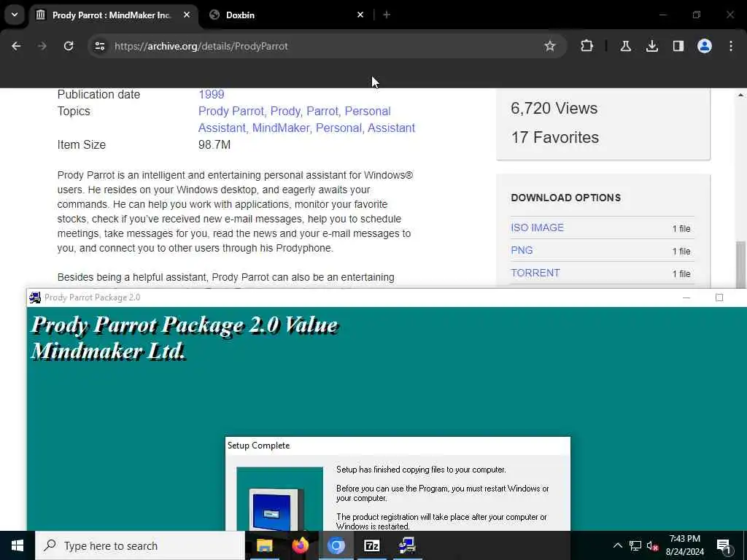This screenshot has height=560, width=747.
Task: Reload the archive.org page
Action: click(x=69, y=46)
